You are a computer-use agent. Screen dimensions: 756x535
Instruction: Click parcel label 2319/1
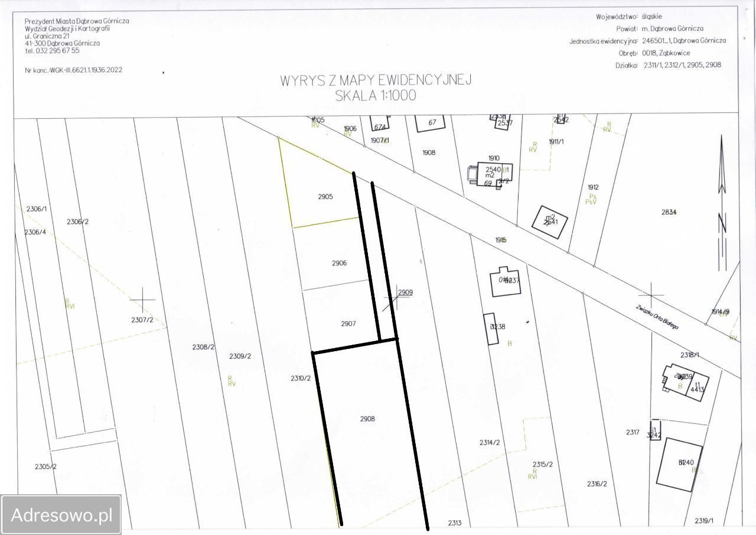(x=704, y=521)
